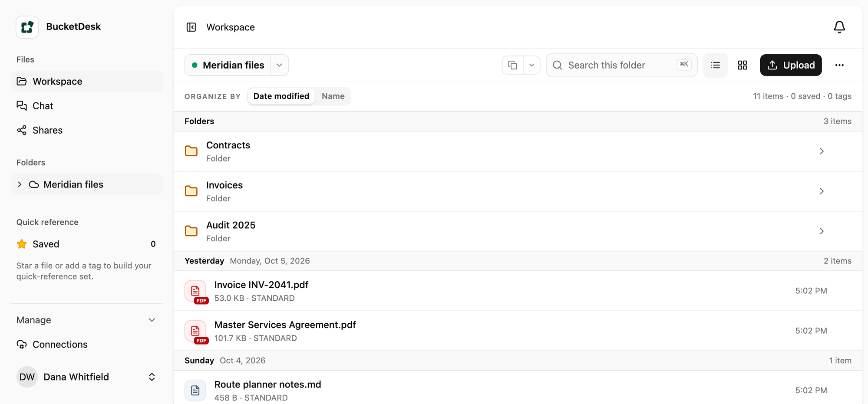Organize by Date modified
This screenshot has width=868, height=404.
pos(281,96)
